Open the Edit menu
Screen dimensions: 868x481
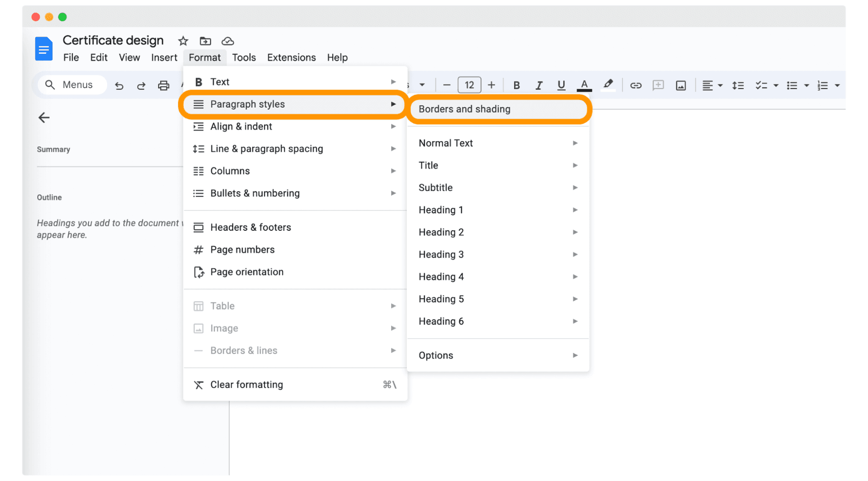(x=99, y=58)
